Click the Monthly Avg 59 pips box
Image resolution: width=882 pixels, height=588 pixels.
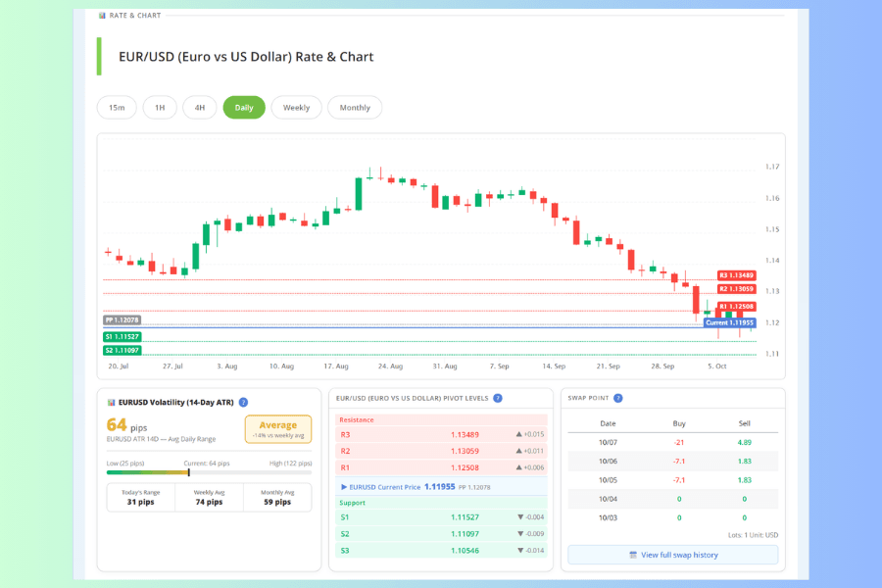[277, 498]
